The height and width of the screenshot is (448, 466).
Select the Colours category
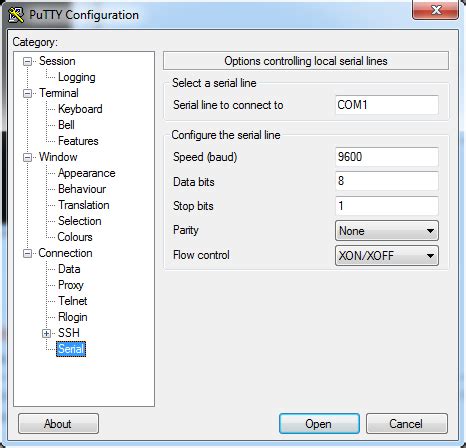[75, 237]
